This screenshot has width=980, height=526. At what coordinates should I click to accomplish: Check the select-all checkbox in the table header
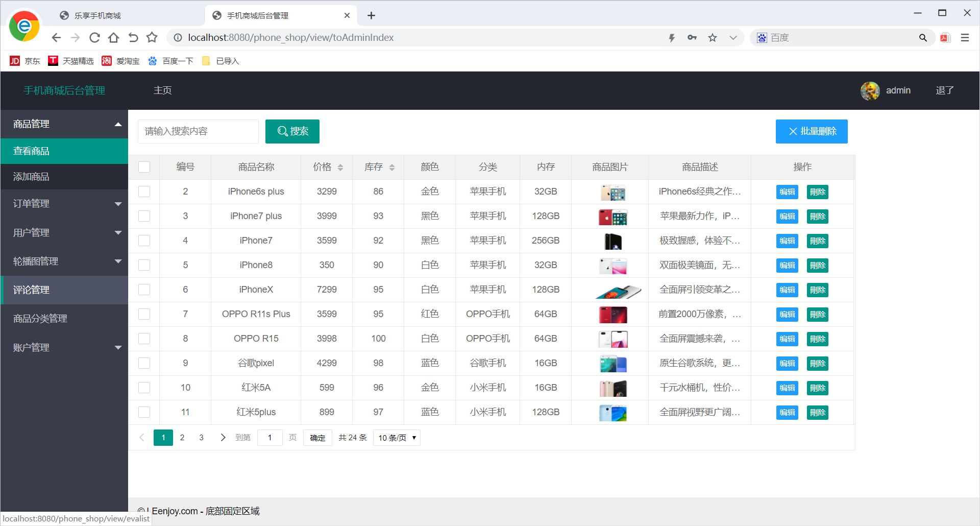tap(144, 167)
